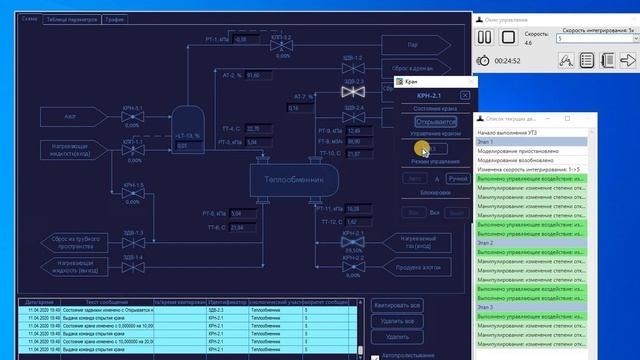Select the КРН-3.1 valve on the nitrogen line
The width and height of the screenshot is (640, 360).
click(x=133, y=117)
